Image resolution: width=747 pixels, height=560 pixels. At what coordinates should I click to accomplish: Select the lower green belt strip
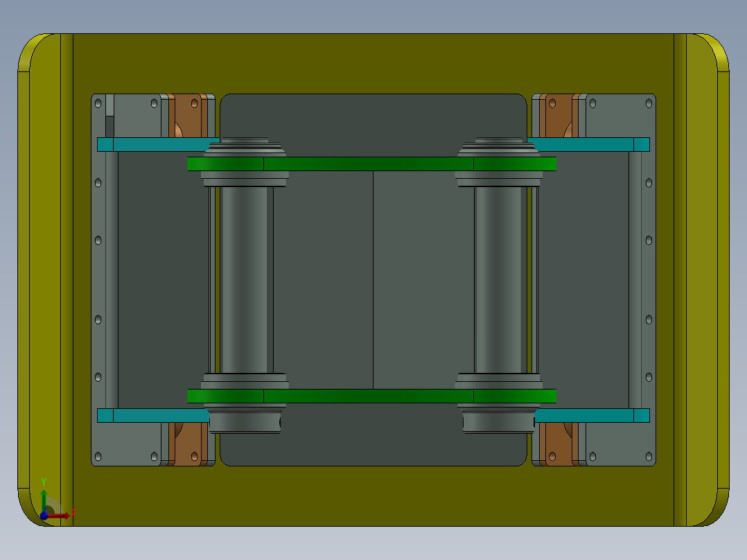(371, 396)
